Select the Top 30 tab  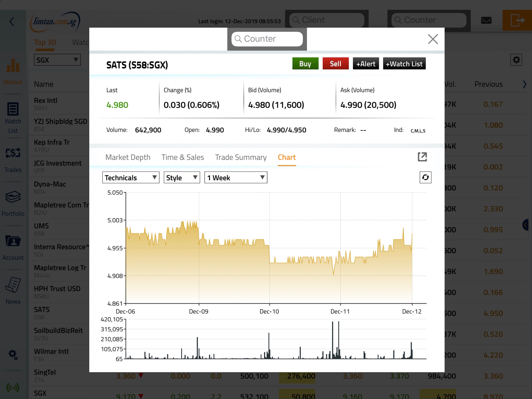coord(45,42)
